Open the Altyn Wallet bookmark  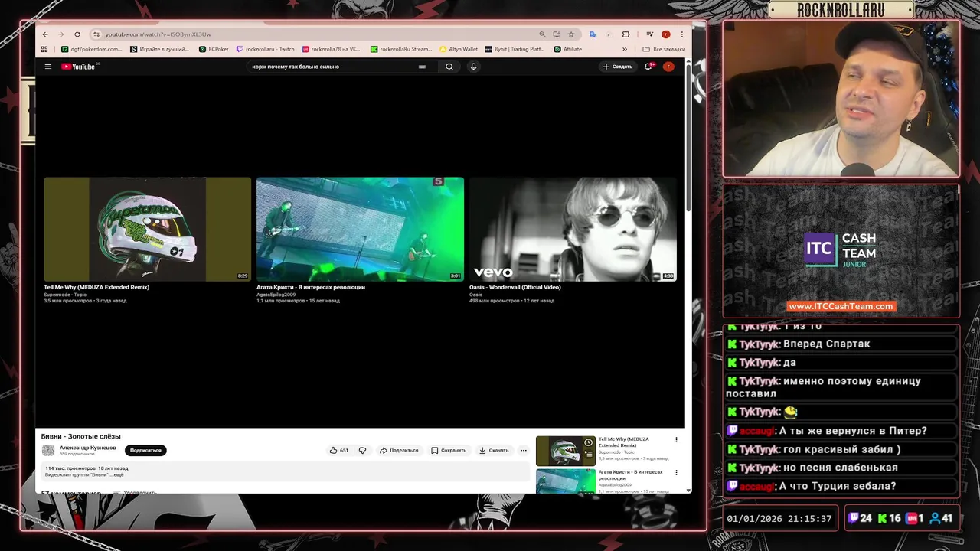459,49
